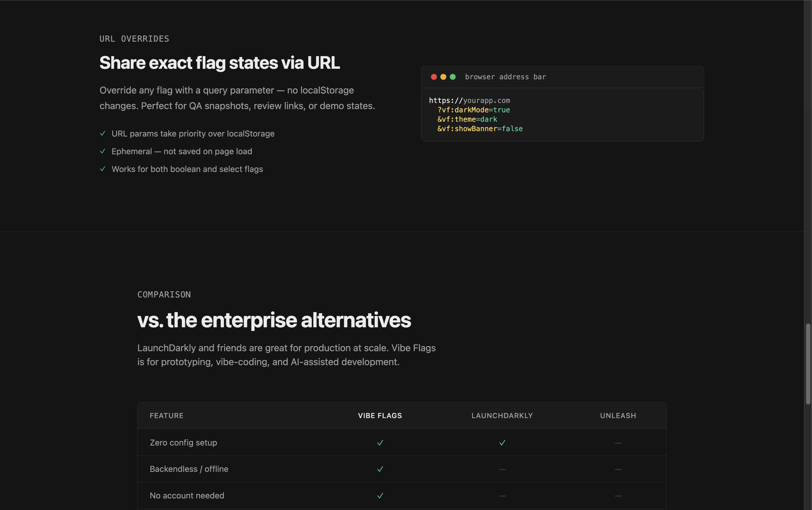Select the VIBE FLAGS column header
This screenshot has height=510, width=812.
[x=380, y=416]
